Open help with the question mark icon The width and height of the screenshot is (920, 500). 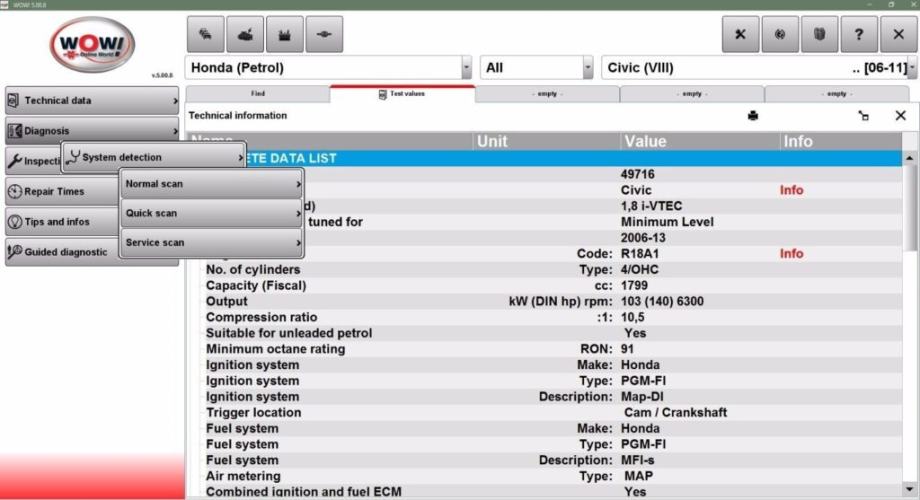(x=859, y=35)
